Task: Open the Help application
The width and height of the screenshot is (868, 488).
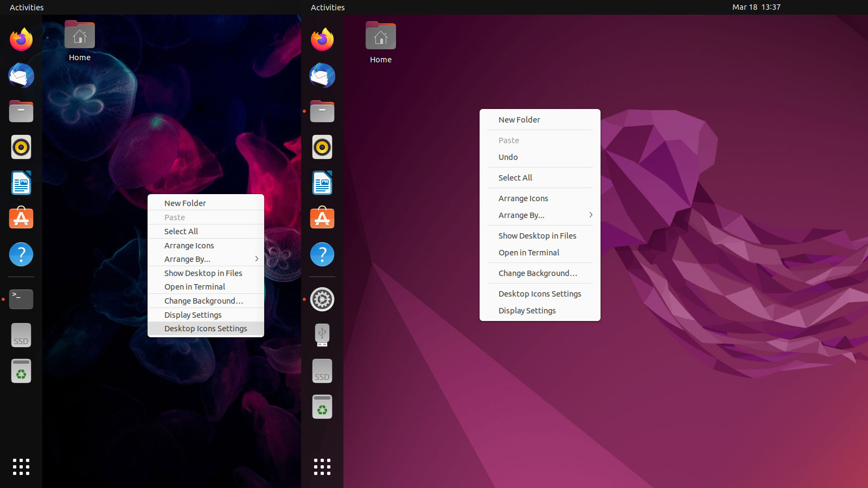Action: tap(21, 254)
